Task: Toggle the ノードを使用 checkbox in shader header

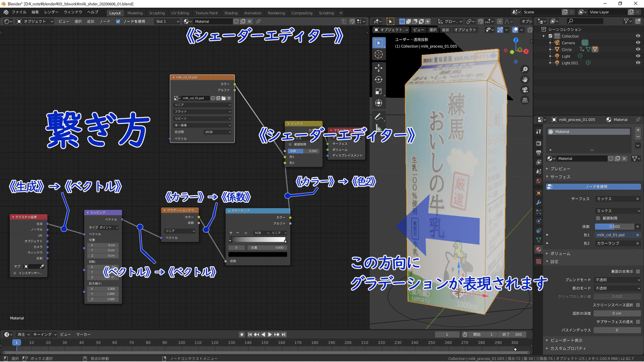Action: click(x=118, y=22)
